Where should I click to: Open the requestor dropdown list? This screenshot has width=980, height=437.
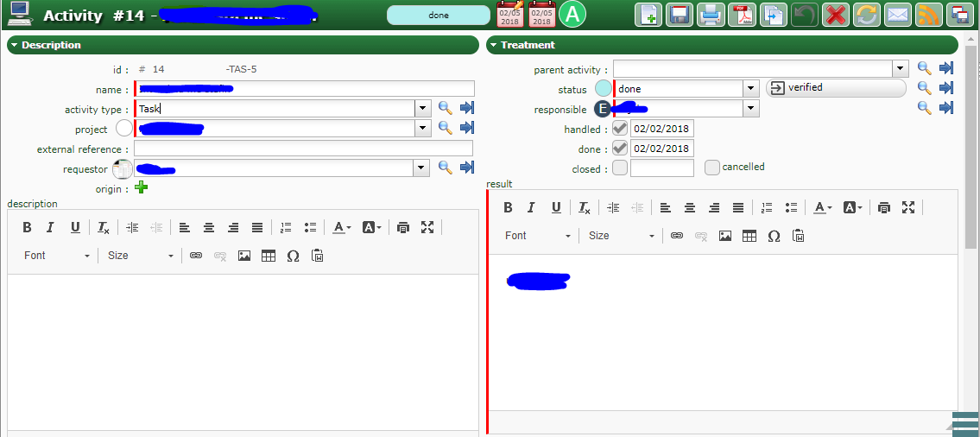pos(420,168)
